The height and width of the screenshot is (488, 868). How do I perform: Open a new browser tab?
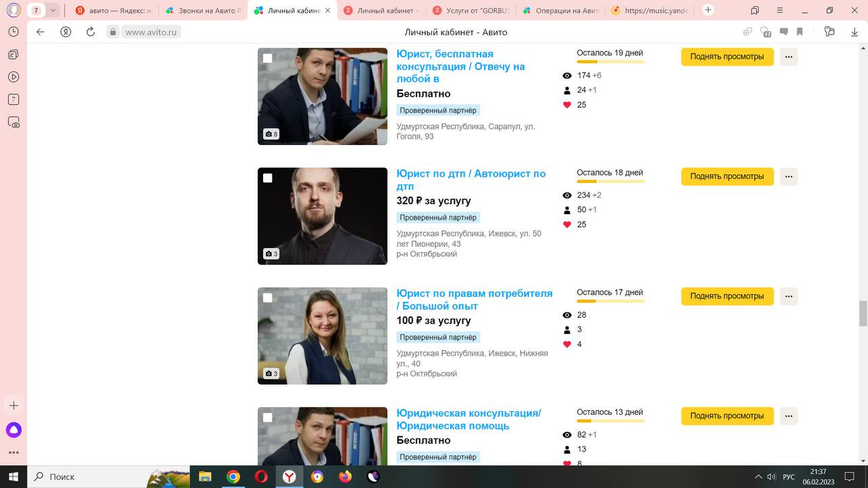point(708,9)
